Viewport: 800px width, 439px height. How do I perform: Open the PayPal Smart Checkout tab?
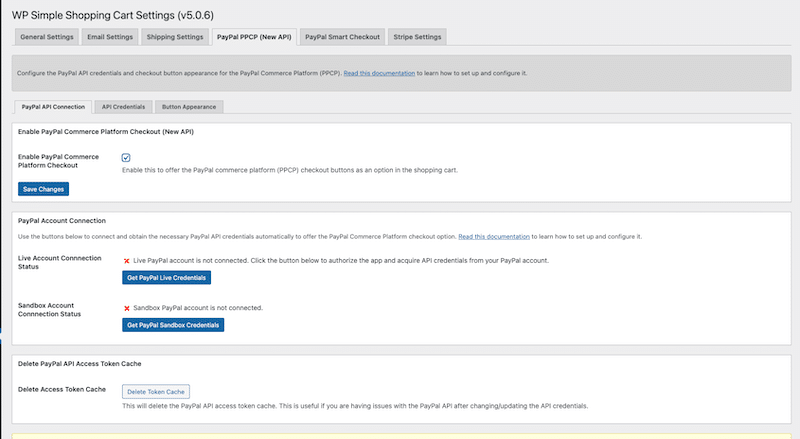(x=342, y=37)
